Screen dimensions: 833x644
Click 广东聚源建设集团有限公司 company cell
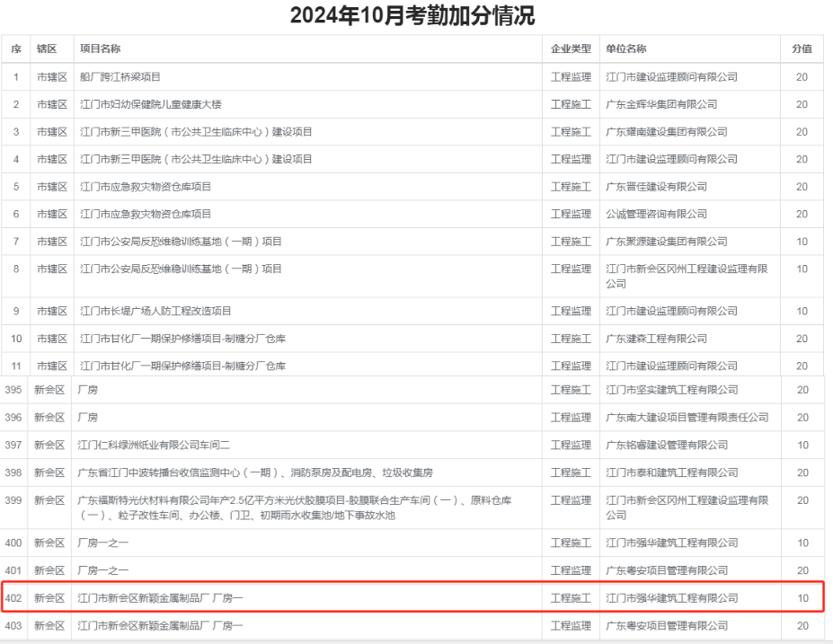tap(666, 242)
